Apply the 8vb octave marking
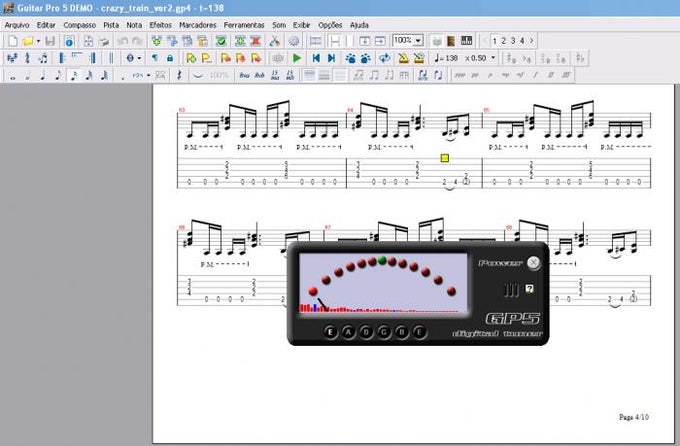 tap(259, 75)
